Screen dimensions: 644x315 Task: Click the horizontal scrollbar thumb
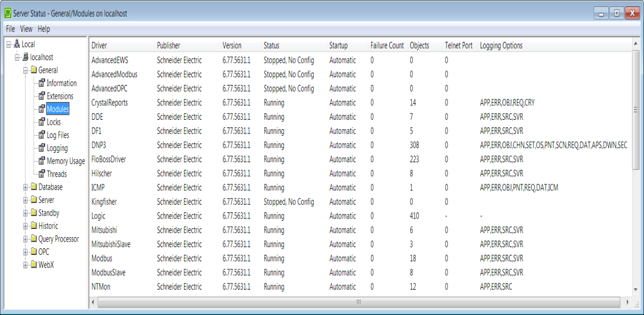[358, 302]
